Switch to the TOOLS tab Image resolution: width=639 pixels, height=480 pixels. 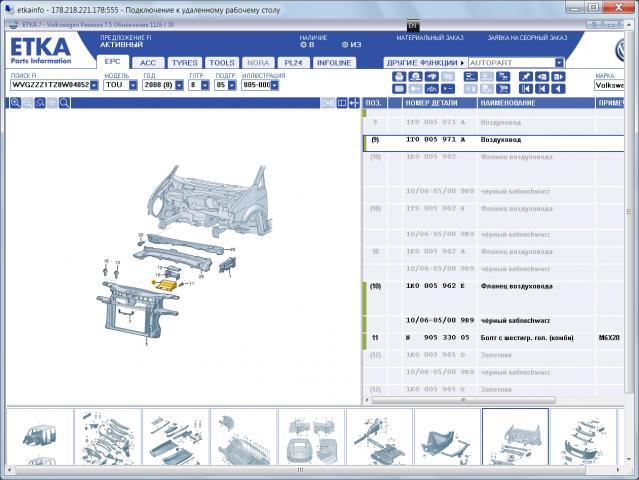coord(222,63)
